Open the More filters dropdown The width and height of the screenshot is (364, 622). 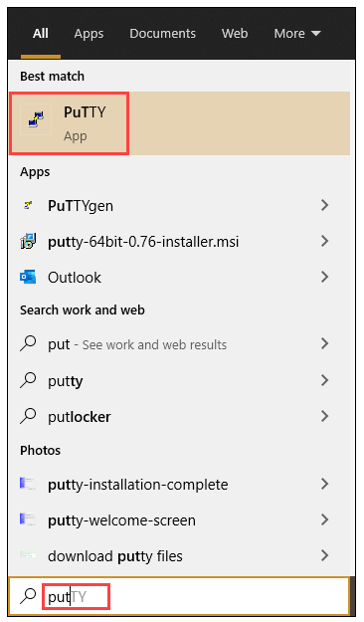click(x=297, y=33)
